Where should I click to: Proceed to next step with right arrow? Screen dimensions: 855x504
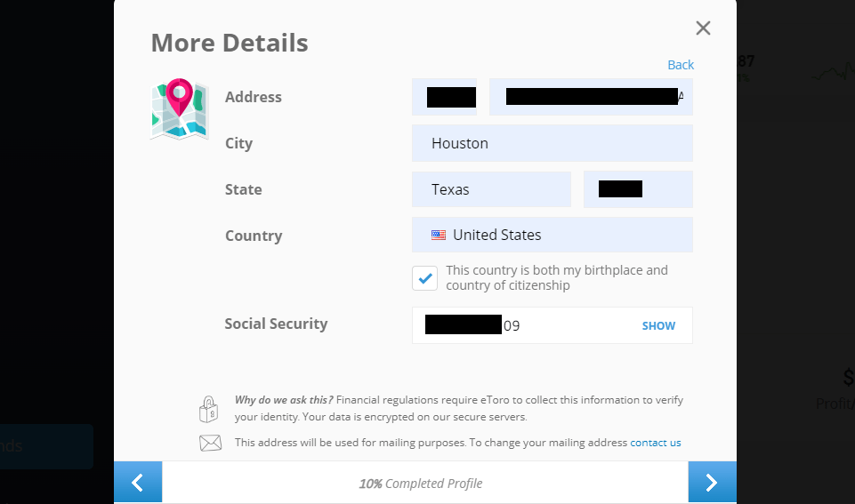click(x=712, y=482)
